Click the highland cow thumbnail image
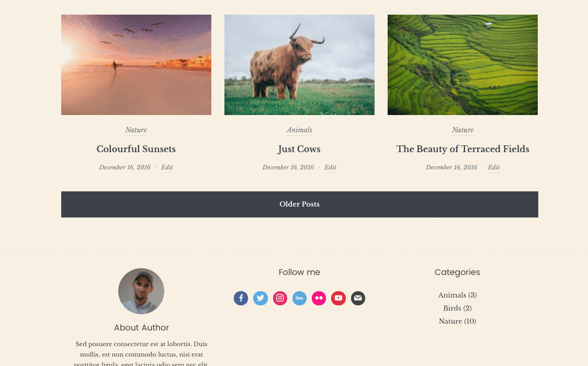This screenshot has height=366, width=588. pyautogui.click(x=299, y=65)
